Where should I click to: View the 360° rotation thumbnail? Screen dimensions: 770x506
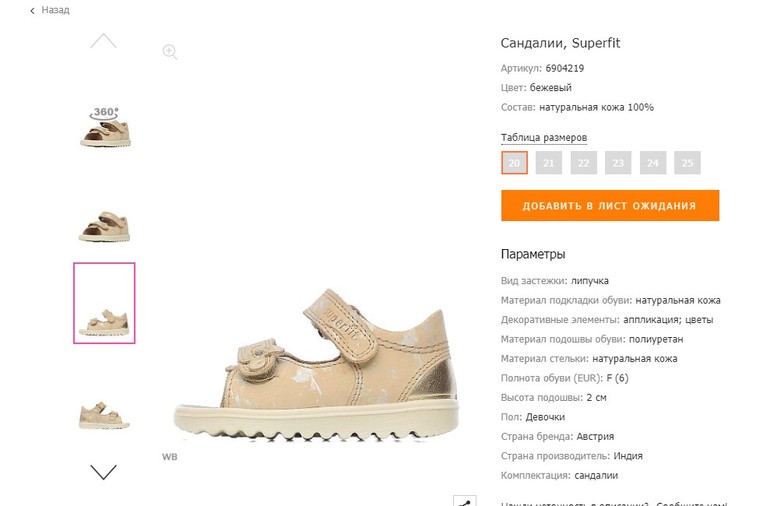tap(105, 127)
